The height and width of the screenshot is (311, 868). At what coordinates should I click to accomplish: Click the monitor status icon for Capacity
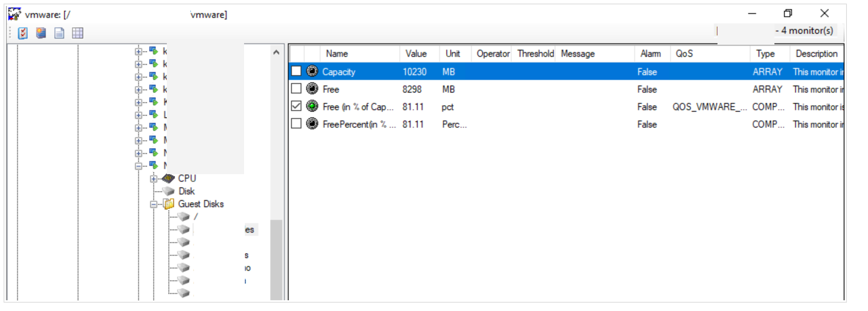coord(312,71)
